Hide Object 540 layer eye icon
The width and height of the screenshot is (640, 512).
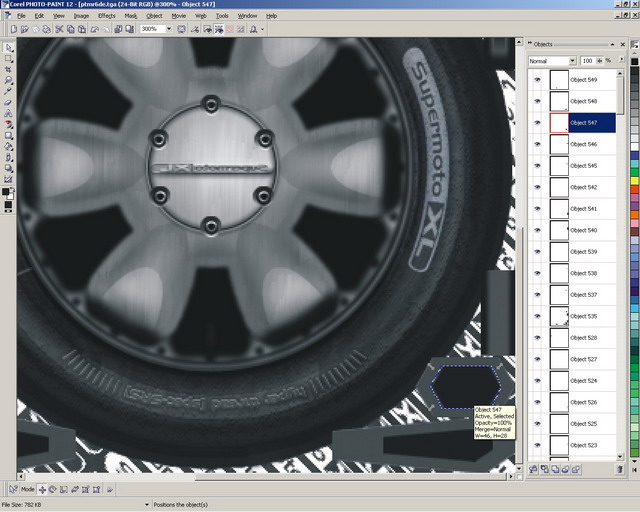pos(537,230)
